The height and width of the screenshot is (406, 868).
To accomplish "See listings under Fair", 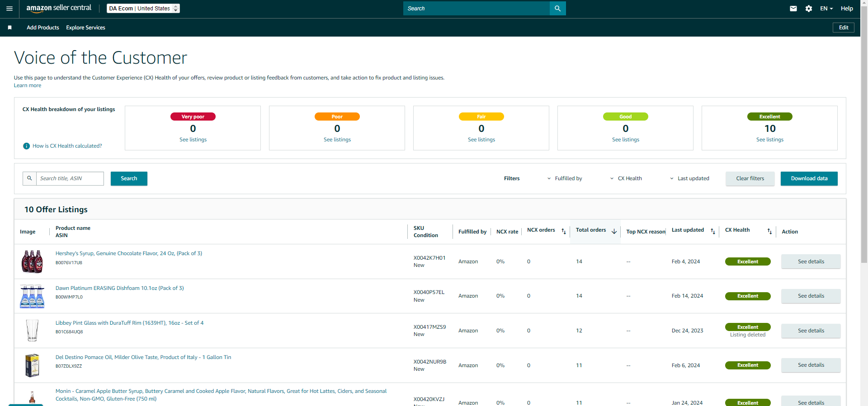I will [481, 140].
